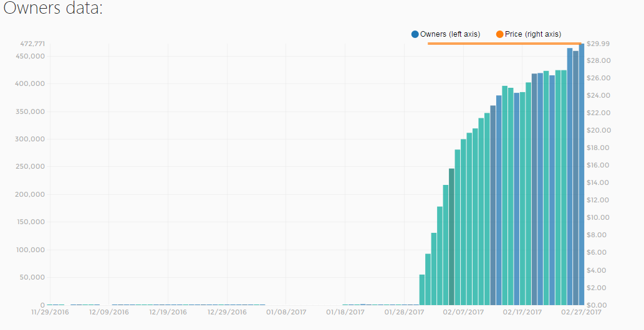Click the $8.00 right axis label

coord(597,235)
